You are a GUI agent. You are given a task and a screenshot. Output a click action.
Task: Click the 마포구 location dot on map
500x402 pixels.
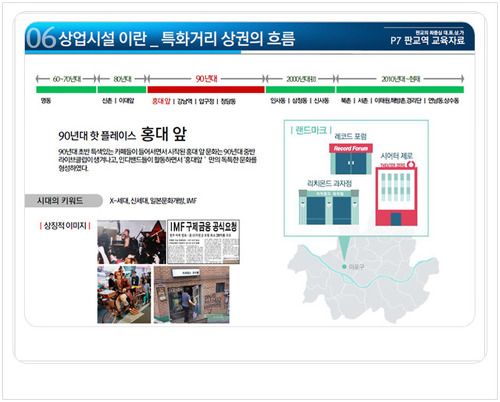[x=344, y=266]
